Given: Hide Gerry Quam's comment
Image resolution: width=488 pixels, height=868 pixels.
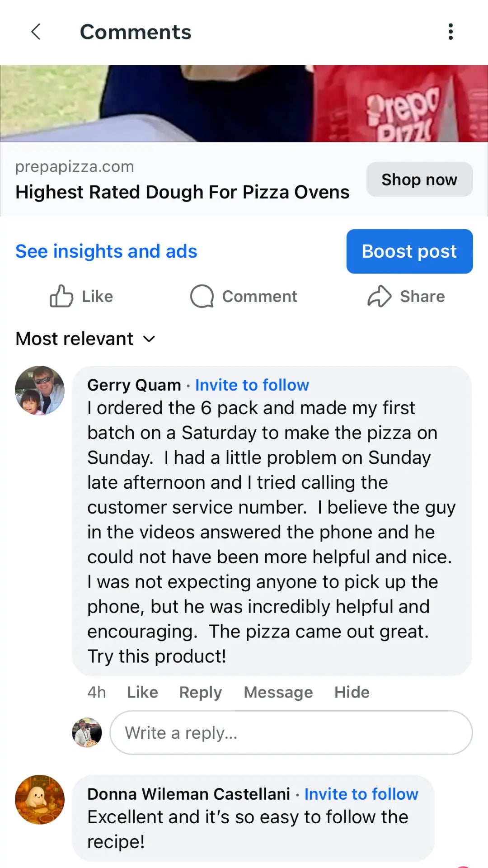Looking at the screenshot, I should click(x=352, y=692).
